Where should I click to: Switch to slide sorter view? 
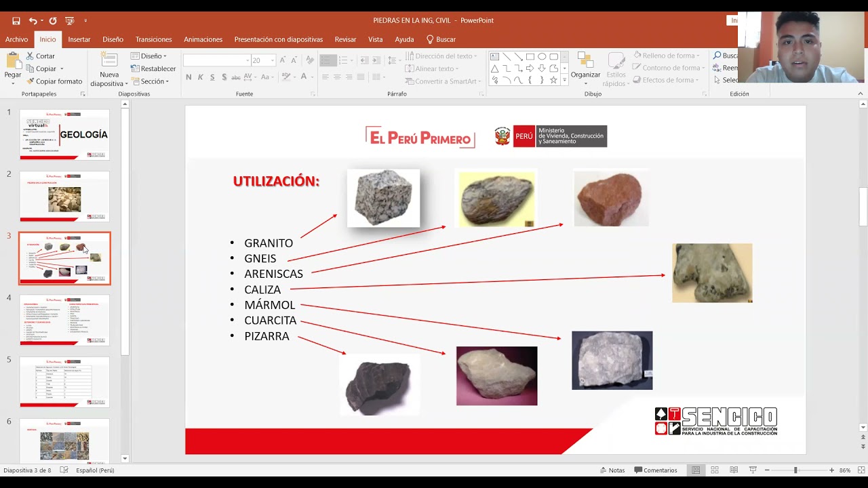click(x=715, y=470)
